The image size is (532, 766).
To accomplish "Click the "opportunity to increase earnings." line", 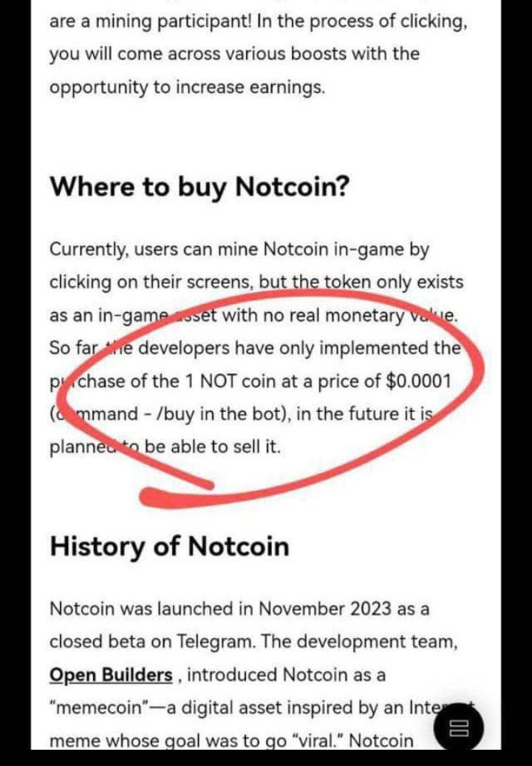I will [187, 87].
